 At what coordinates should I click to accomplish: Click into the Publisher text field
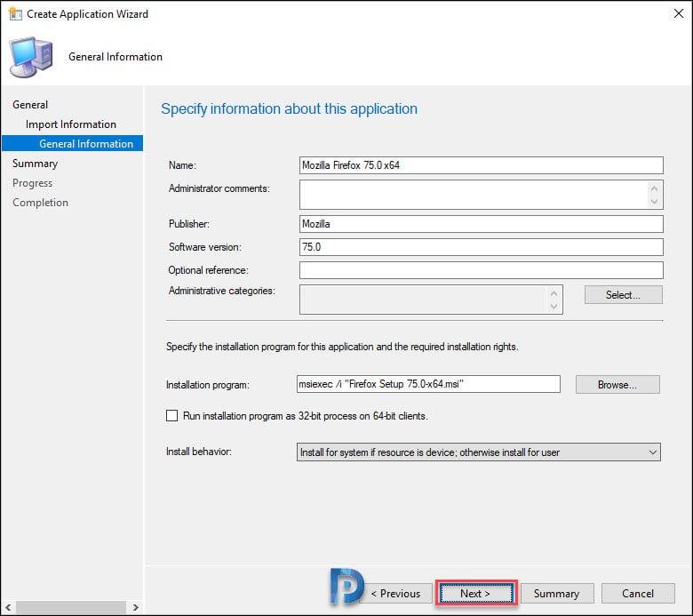point(482,224)
